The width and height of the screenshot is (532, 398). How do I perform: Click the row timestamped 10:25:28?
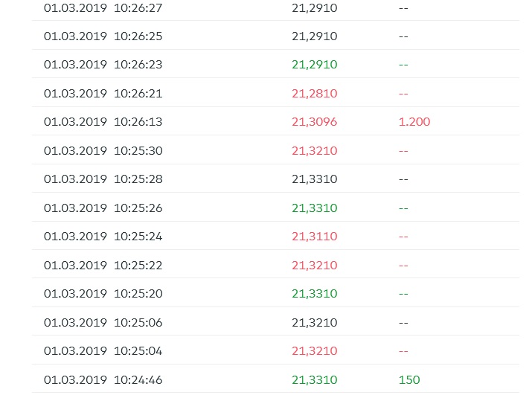click(103, 179)
